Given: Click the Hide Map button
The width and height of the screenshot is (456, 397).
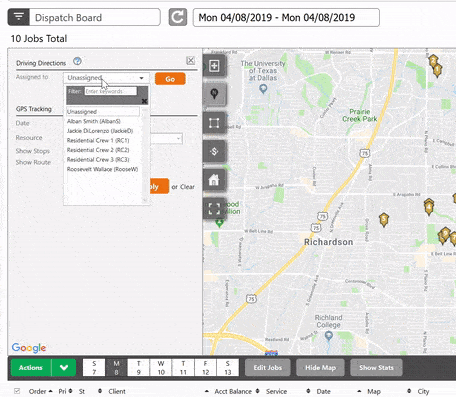Looking at the screenshot, I should click(320, 368).
